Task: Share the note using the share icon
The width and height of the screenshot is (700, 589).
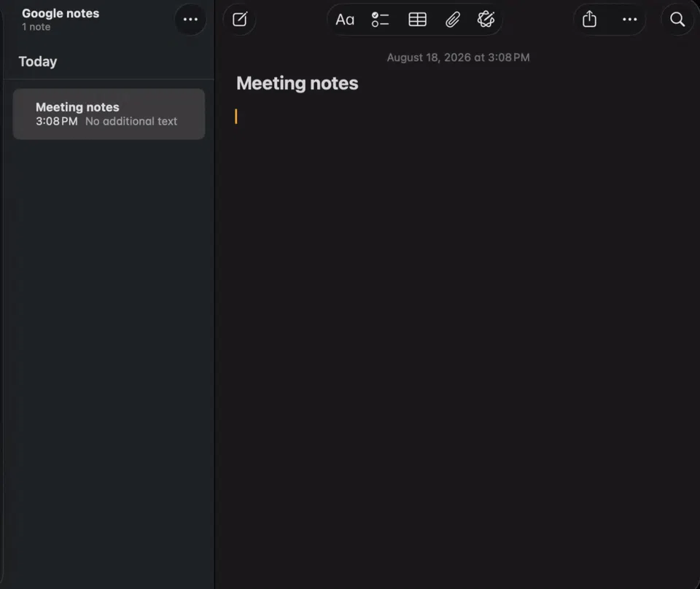Action: (589, 19)
